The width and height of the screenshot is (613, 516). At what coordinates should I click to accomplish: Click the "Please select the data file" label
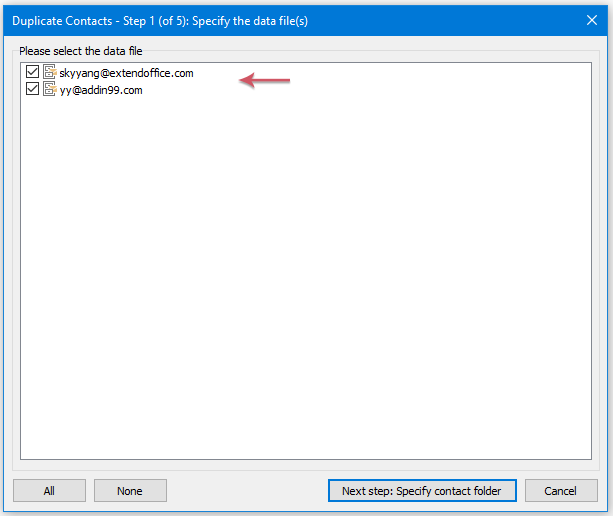80,51
